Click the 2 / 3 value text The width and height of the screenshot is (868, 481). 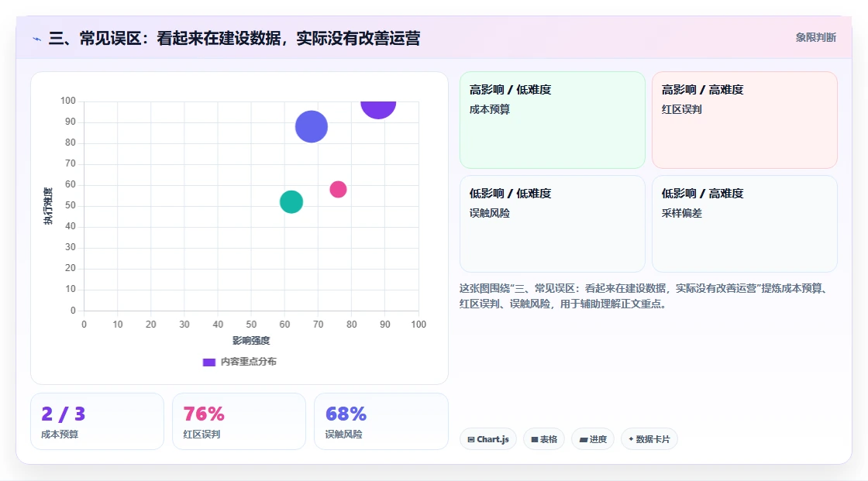[x=63, y=414]
